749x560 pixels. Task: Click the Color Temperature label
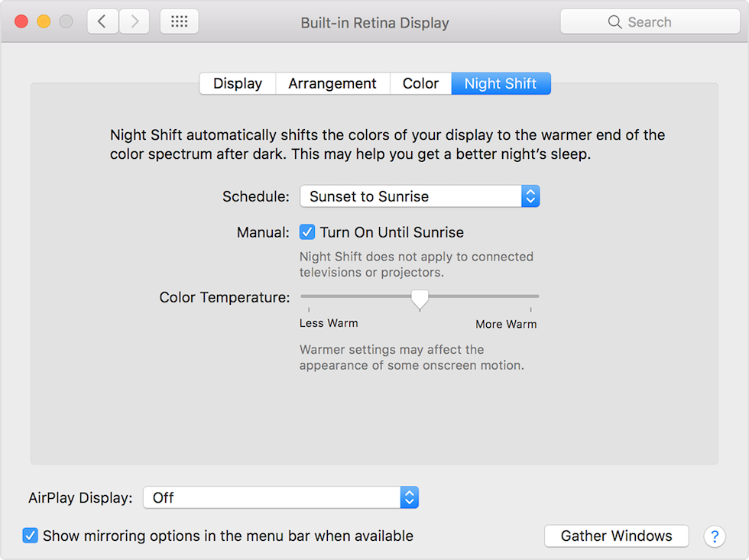point(225,297)
